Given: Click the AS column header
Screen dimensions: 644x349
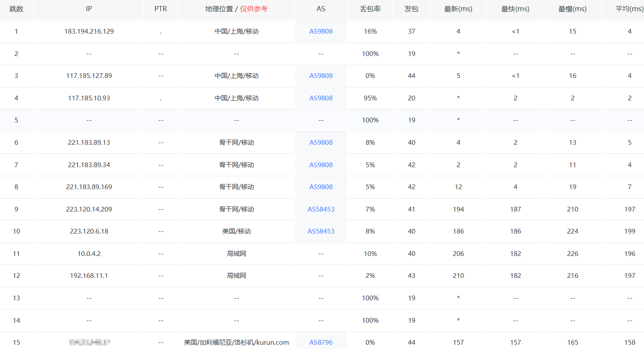Looking at the screenshot, I should (321, 9).
